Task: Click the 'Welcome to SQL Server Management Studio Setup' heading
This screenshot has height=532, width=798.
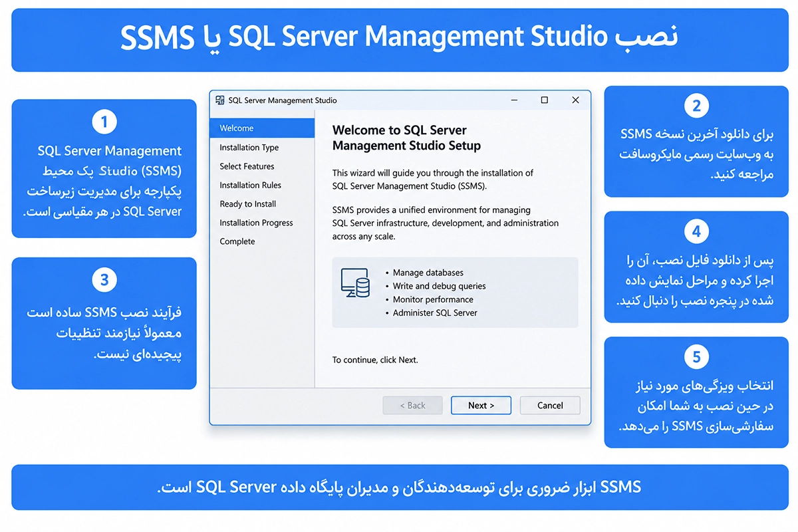Action: tap(406, 138)
